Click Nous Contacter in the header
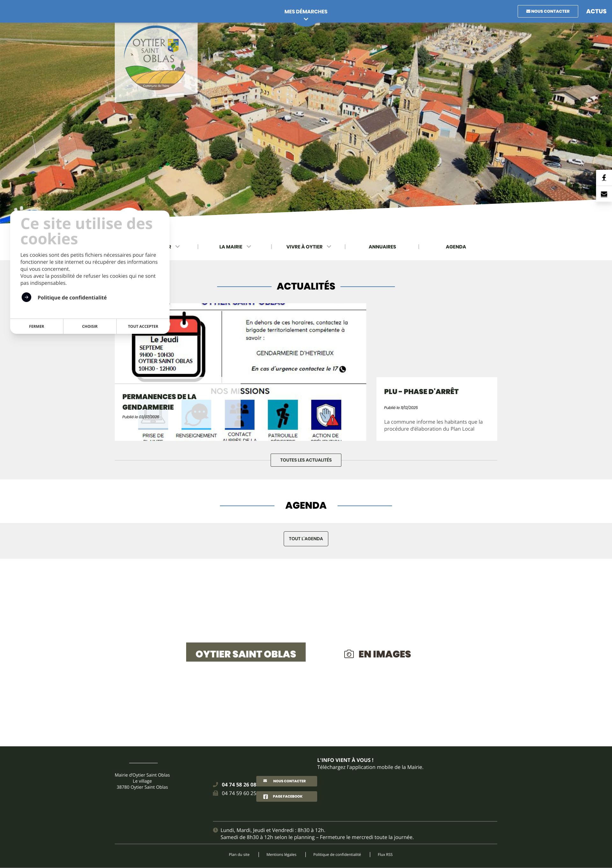Screen dimensions: 612x868 pyautogui.click(x=548, y=11)
